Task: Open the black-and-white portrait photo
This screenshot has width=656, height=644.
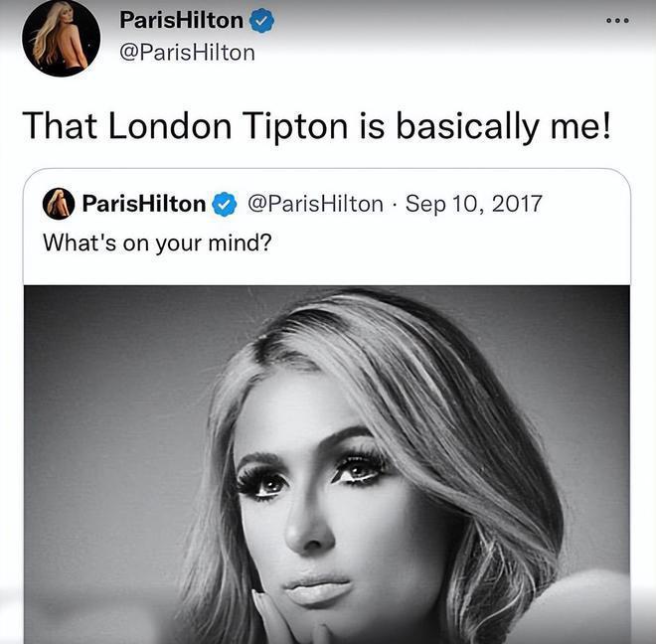Action: (x=327, y=464)
